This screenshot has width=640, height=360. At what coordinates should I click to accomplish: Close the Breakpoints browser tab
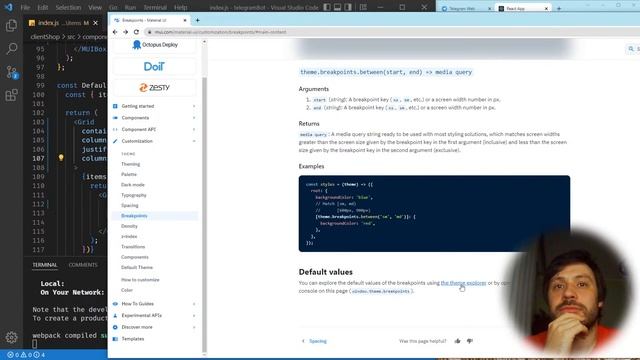tap(185, 20)
